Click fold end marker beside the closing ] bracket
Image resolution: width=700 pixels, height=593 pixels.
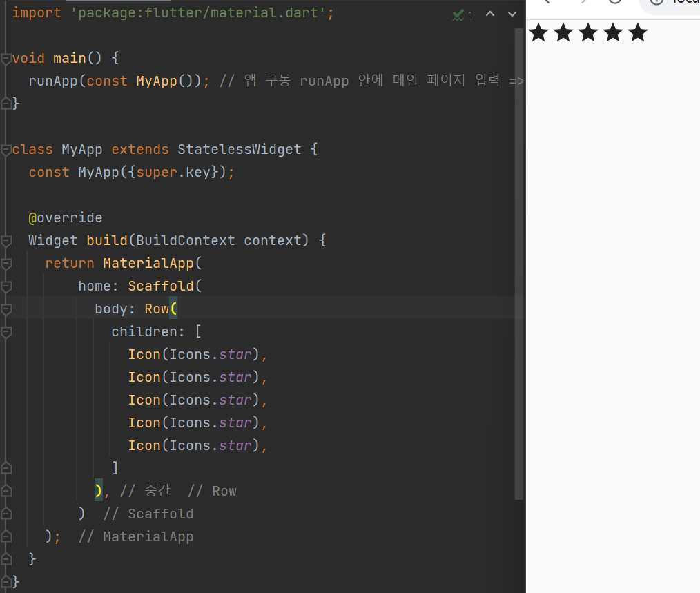pyautogui.click(x=6, y=468)
